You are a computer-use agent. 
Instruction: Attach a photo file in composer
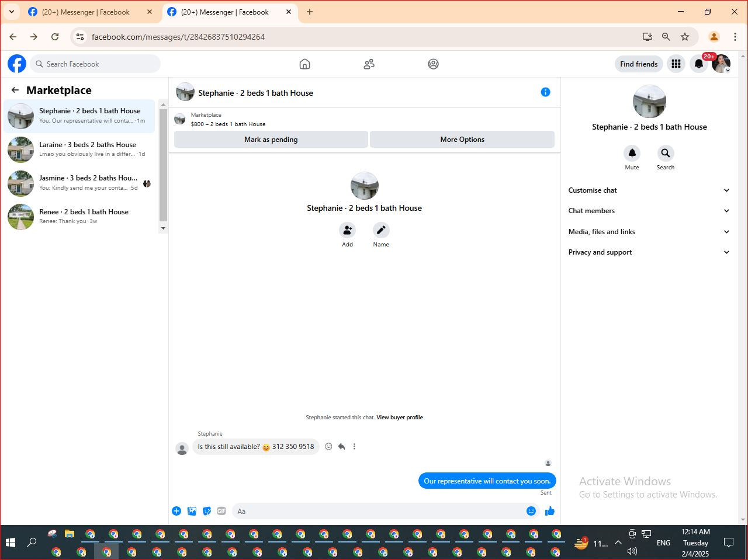(192, 512)
